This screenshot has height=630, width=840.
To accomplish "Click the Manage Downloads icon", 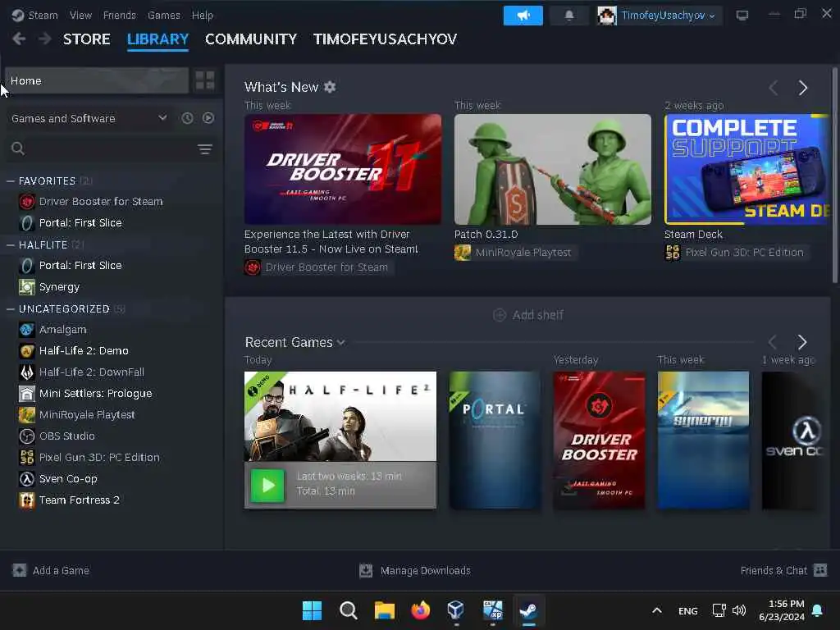I will (x=366, y=571).
